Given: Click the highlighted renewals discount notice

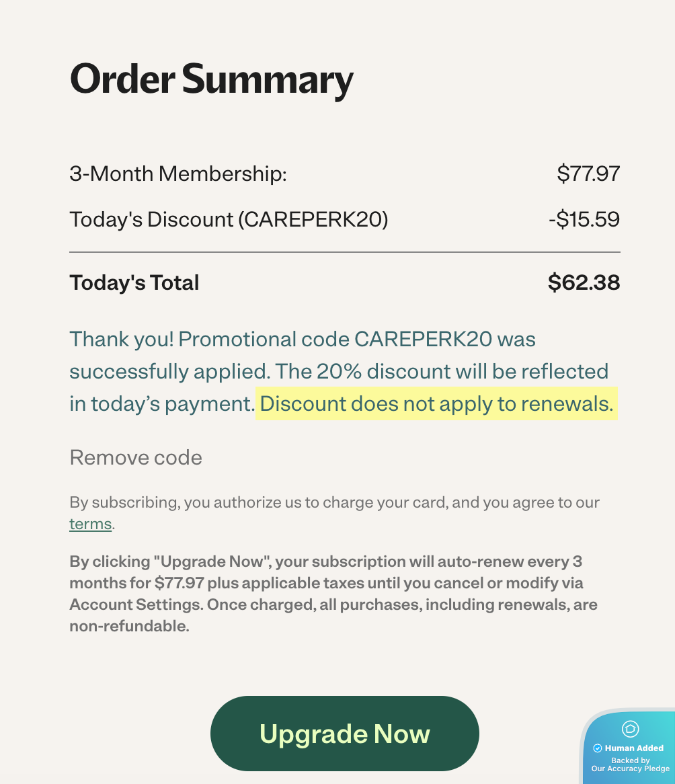Looking at the screenshot, I should point(436,404).
